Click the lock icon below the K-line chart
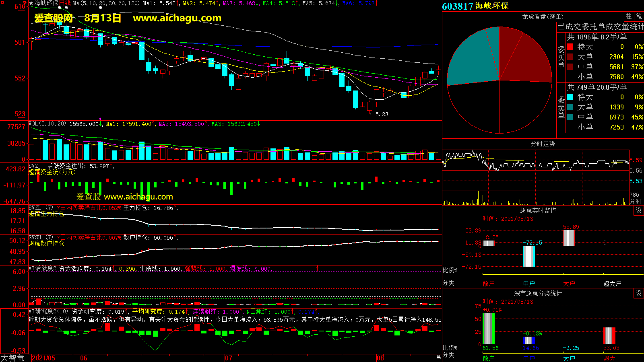This screenshot has height=362, width=644. pyautogui.click(x=438, y=357)
